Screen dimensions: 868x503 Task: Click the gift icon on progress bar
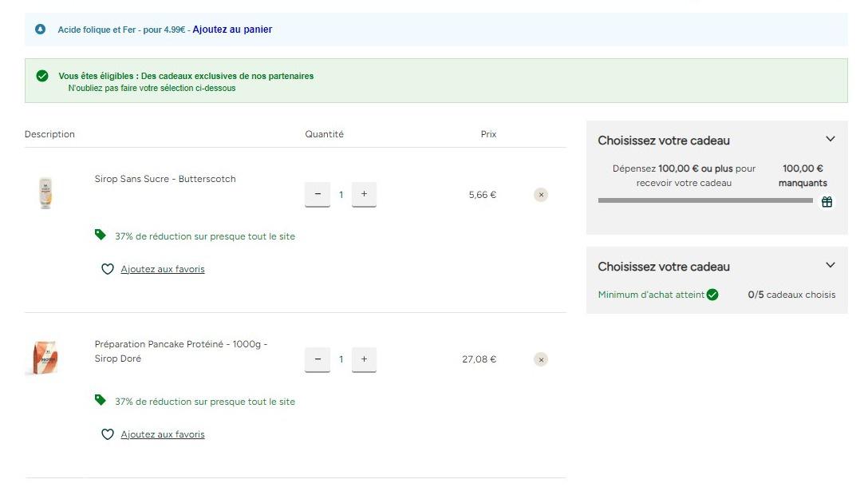coord(827,202)
